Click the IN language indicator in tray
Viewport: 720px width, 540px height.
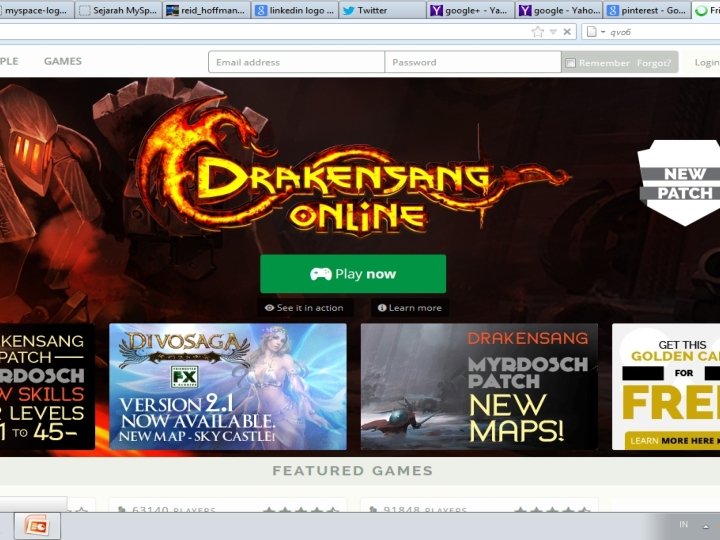point(684,524)
